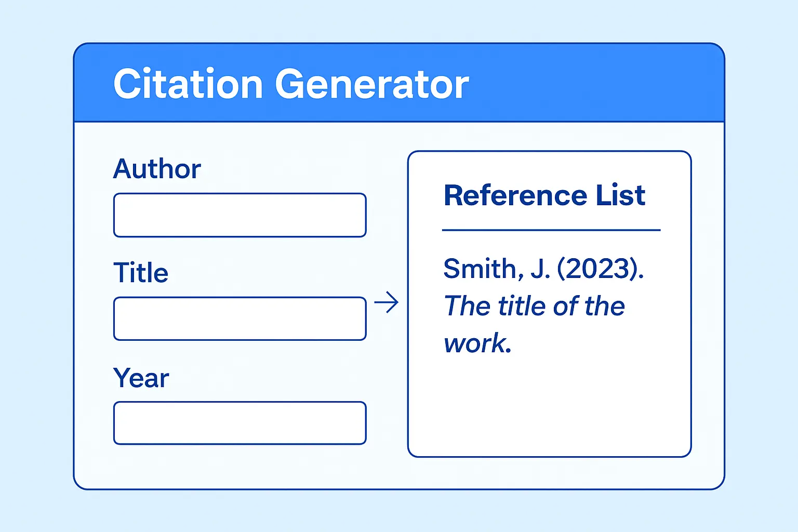This screenshot has height=532, width=798.
Task: Click the word 'Generator' in the header
Action: [372, 84]
